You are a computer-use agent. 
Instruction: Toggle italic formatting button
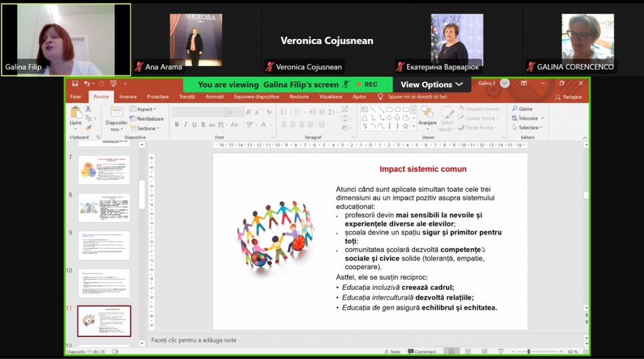[186, 124]
